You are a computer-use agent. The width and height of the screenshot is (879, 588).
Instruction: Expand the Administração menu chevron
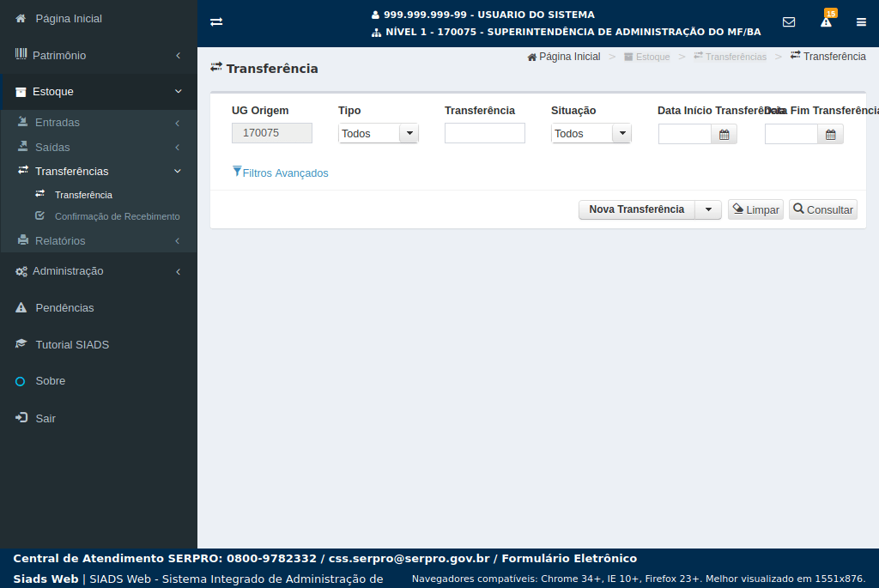179,272
